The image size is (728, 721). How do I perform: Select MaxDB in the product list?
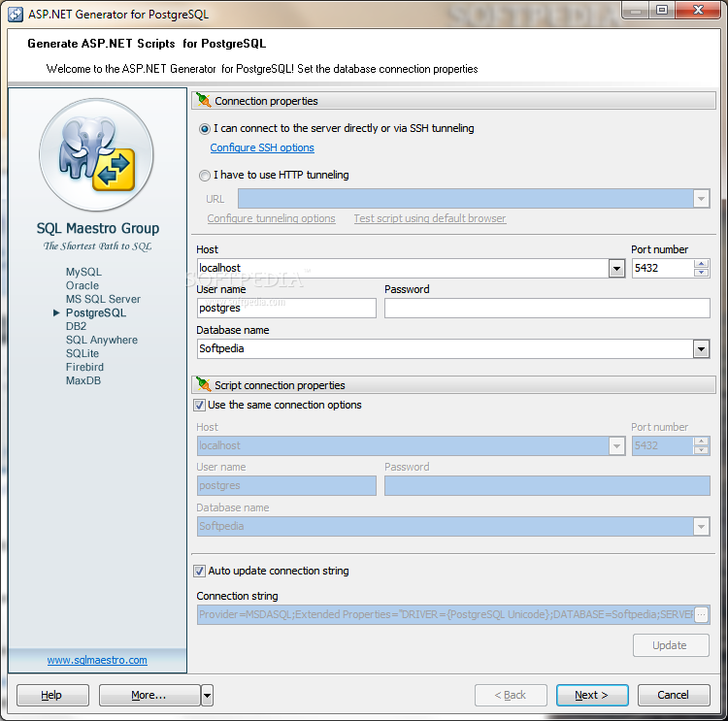[x=83, y=380]
